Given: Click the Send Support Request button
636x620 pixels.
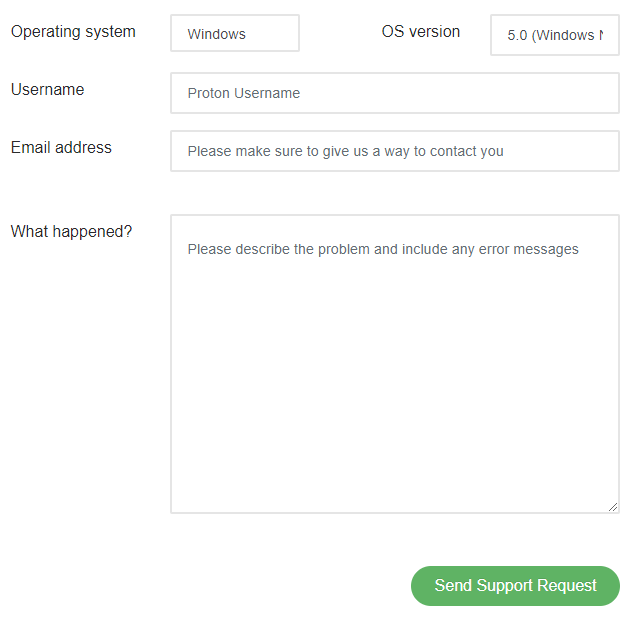Looking at the screenshot, I should click(x=515, y=586).
